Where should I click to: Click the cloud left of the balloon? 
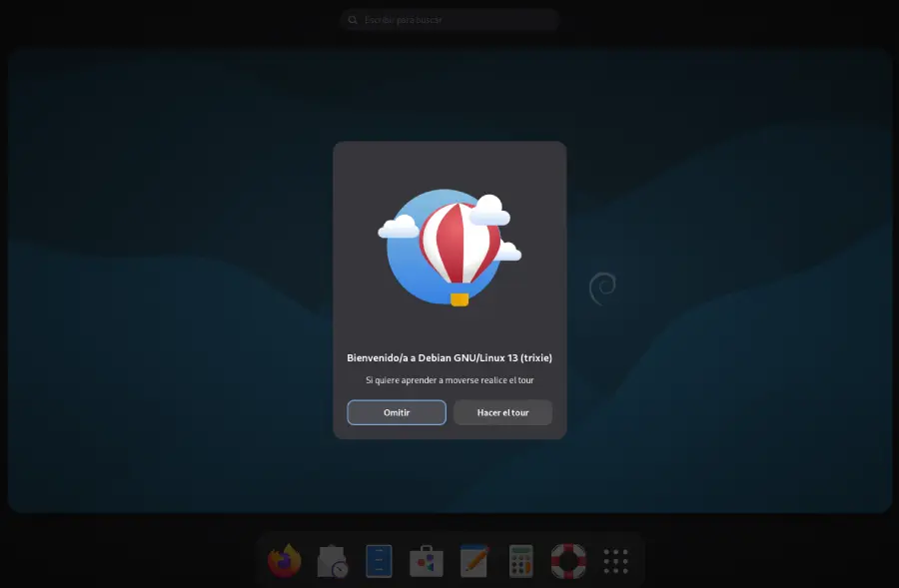(x=399, y=228)
